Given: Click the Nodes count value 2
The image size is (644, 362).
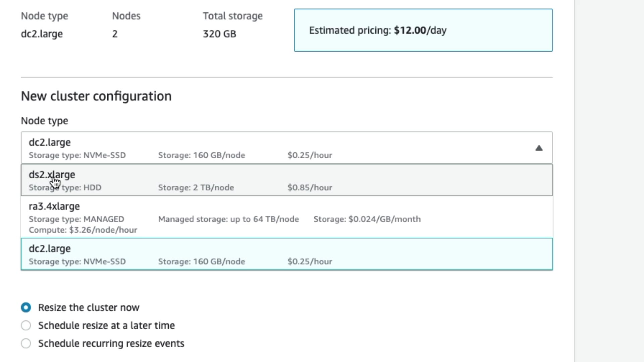Looking at the screenshot, I should click(115, 34).
